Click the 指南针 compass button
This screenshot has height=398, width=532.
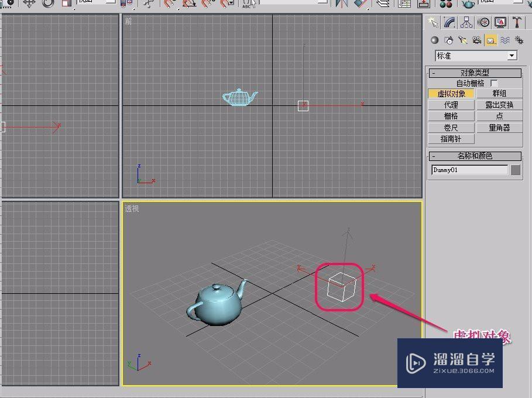(x=451, y=139)
